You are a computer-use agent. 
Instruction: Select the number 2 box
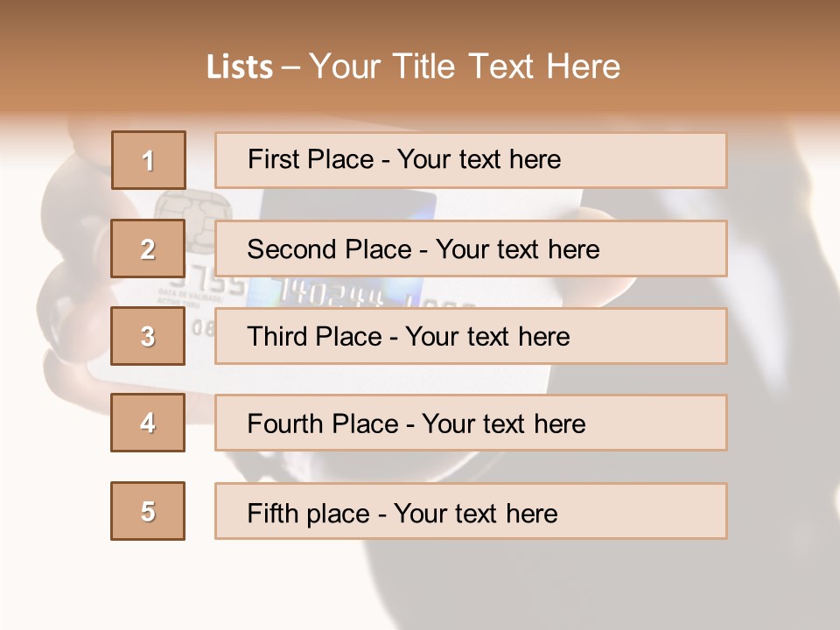(148, 248)
